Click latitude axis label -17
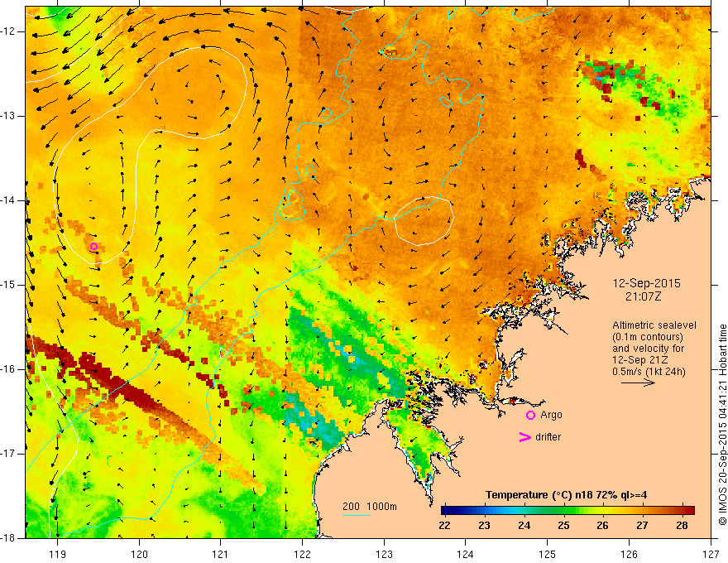The width and height of the screenshot is (728, 563). [x=9, y=454]
